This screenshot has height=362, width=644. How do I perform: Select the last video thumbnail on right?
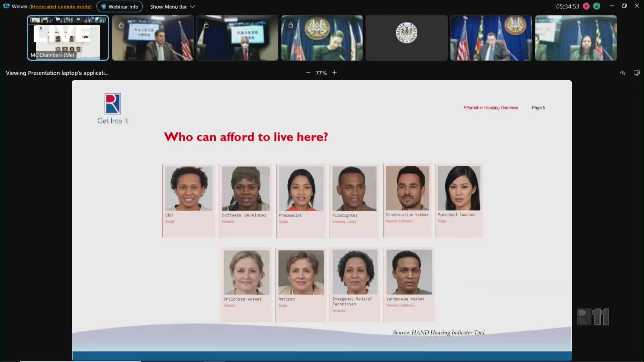pyautogui.click(x=576, y=38)
